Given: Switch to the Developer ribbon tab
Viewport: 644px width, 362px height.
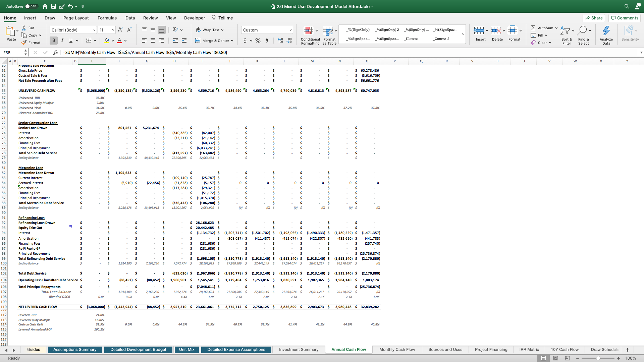Looking at the screenshot, I should [195, 18].
